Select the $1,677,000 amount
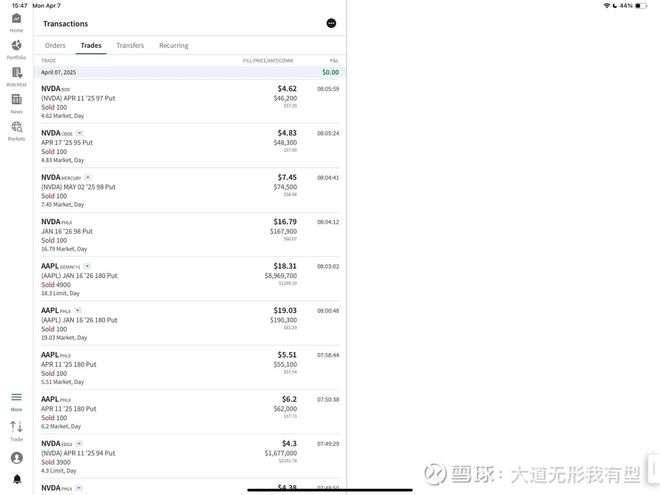The height and width of the screenshot is (495, 660). (x=281, y=453)
